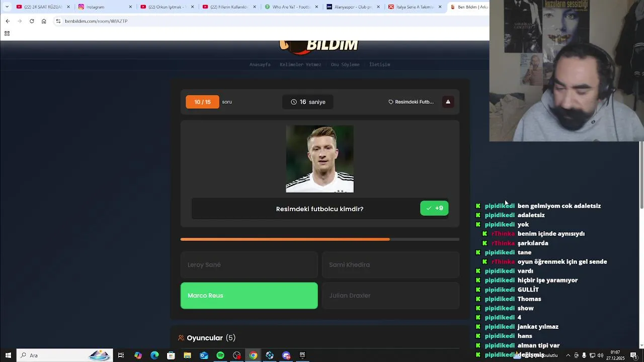Image resolution: width=644 pixels, height=362 pixels.
Task: Go back using the browser back arrow
Action: (8, 21)
